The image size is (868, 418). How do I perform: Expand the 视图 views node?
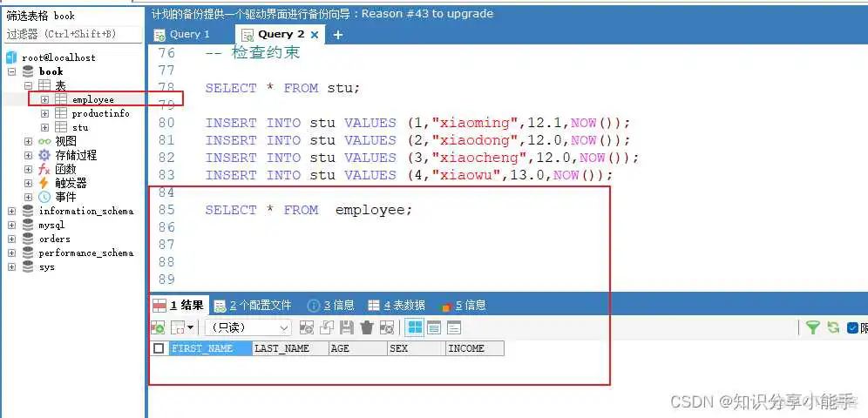[x=28, y=142]
